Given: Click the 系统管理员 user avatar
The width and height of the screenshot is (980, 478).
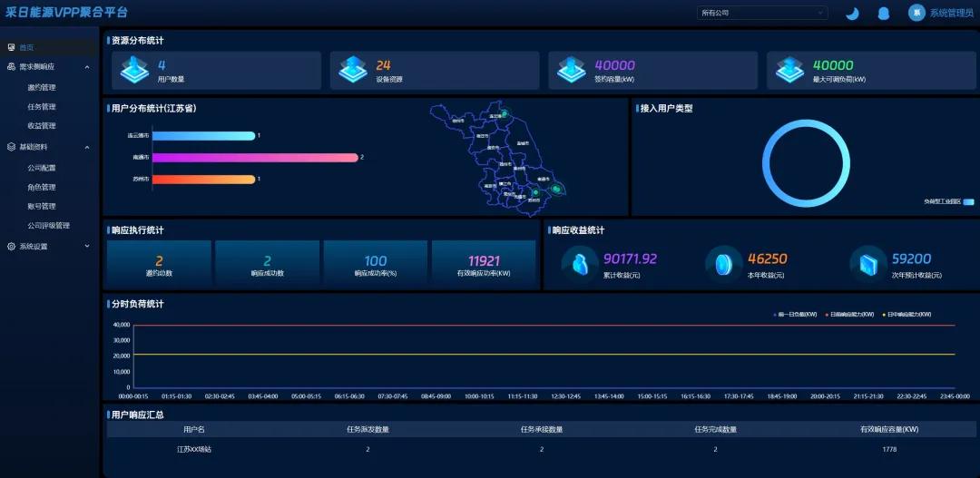Looking at the screenshot, I should (916, 13).
